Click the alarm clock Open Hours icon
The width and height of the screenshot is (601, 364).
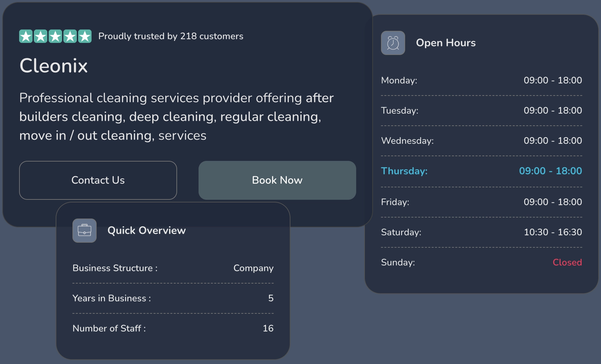[x=393, y=43]
